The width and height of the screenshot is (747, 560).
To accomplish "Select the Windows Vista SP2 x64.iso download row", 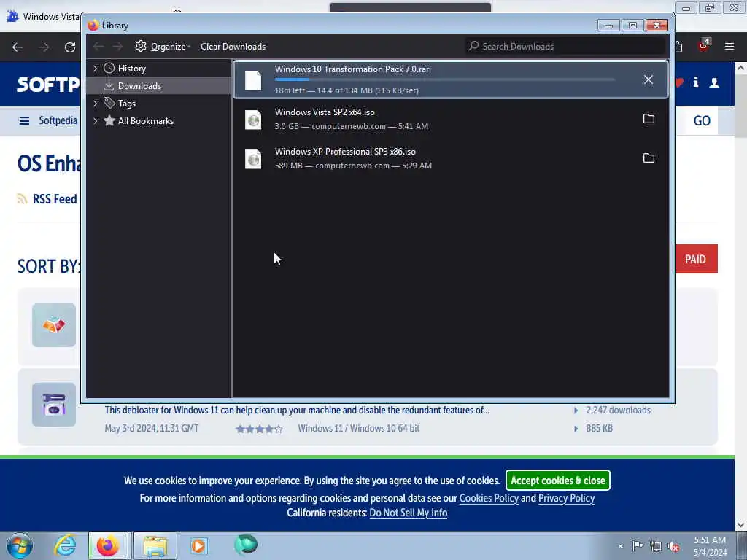I will pos(451,119).
